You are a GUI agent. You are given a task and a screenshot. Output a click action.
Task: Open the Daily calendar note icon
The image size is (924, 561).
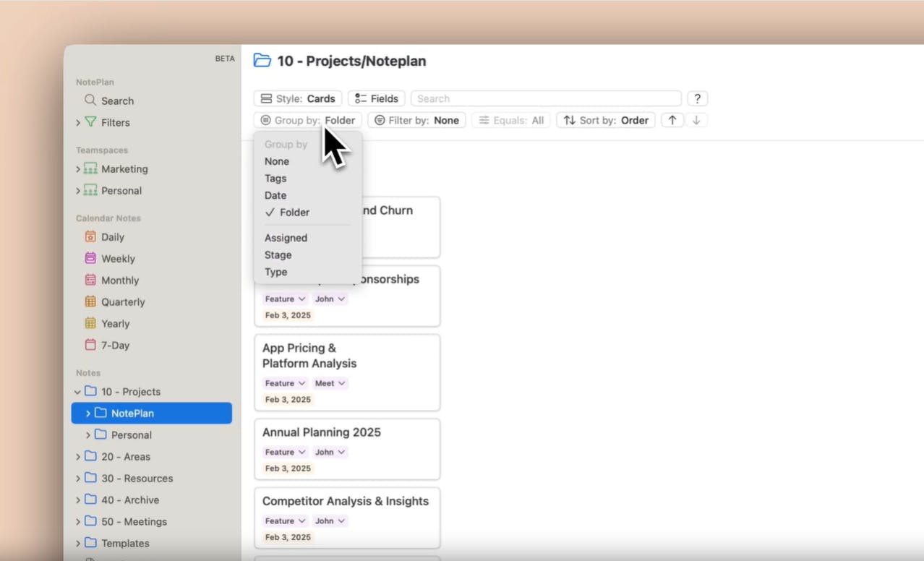tap(90, 236)
